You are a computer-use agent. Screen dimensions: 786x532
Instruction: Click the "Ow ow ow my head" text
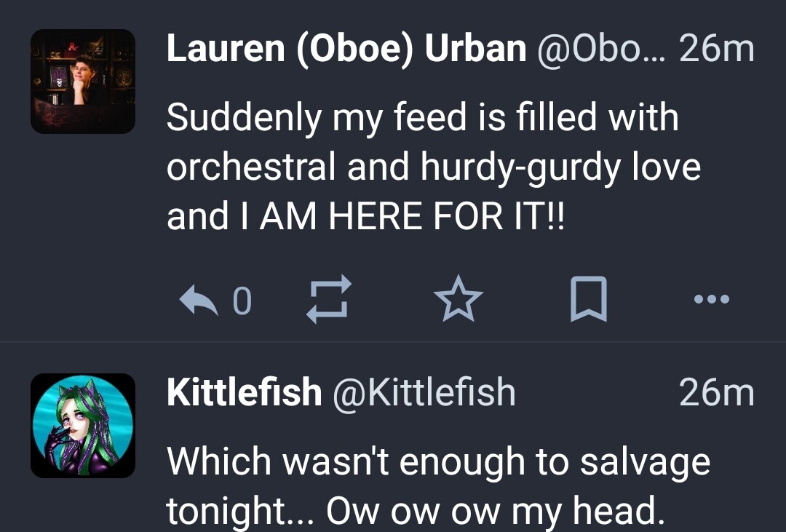tap(495, 512)
